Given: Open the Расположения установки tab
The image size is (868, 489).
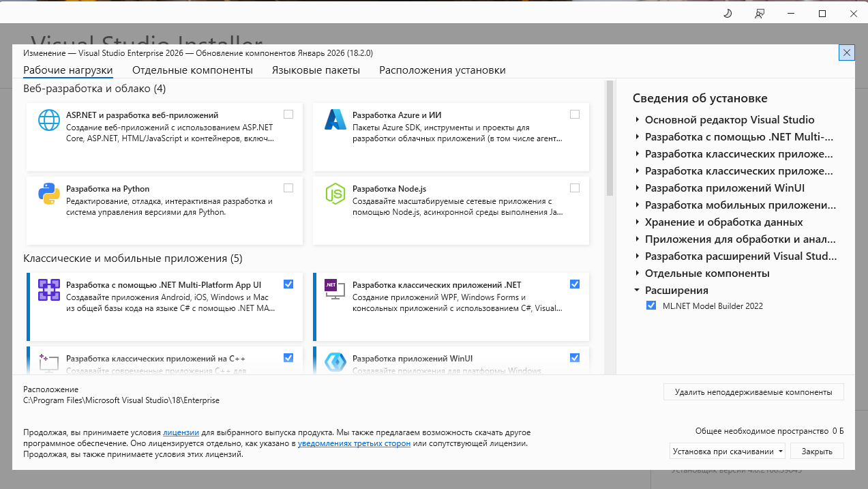Looking at the screenshot, I should pos(443,70).
